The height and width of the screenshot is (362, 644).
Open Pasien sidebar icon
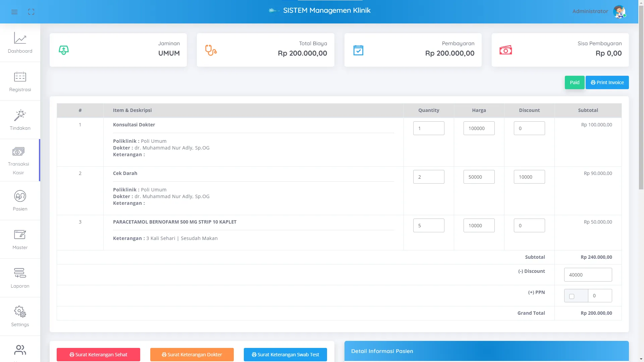(x=20, y=196)
